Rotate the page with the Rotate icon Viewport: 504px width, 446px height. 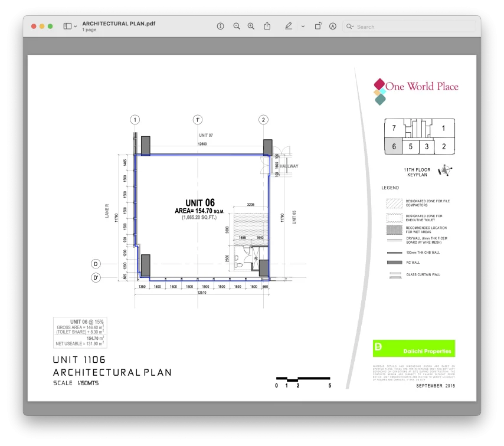[318, 27]
